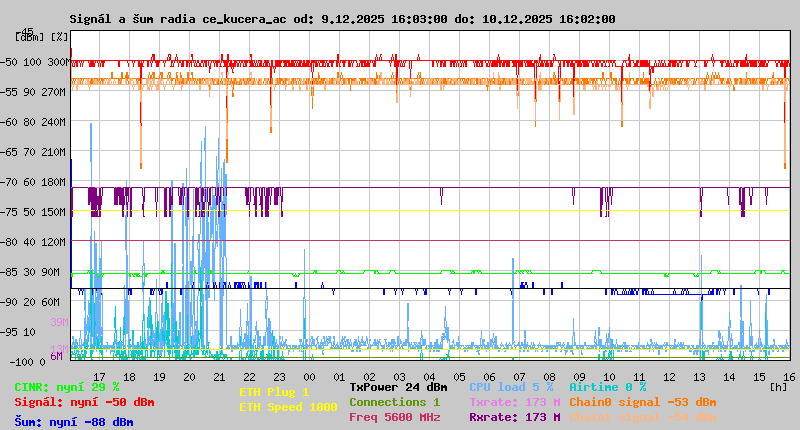Click the cyan Airtime 0 % legend entry
Image resolution: width=800 pixels, height=430 pixels.
pyautogui.click(x=607, y=387)
